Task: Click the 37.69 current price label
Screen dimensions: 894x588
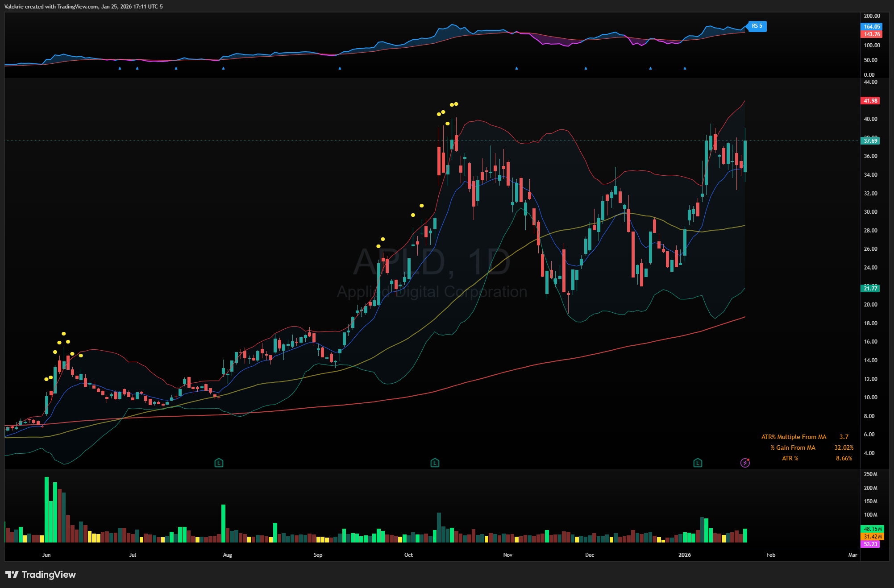Action: point(870,141)
